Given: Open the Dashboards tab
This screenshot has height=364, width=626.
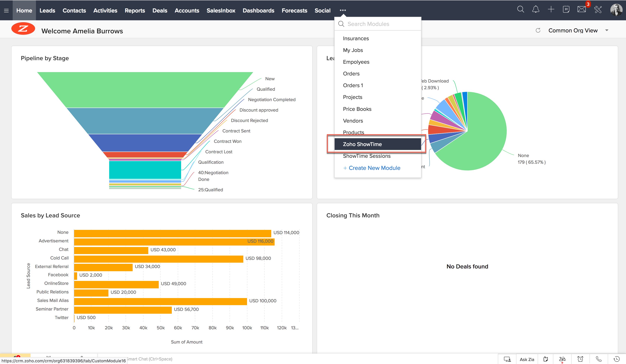Looking at the screenshot, I should 258,10.
